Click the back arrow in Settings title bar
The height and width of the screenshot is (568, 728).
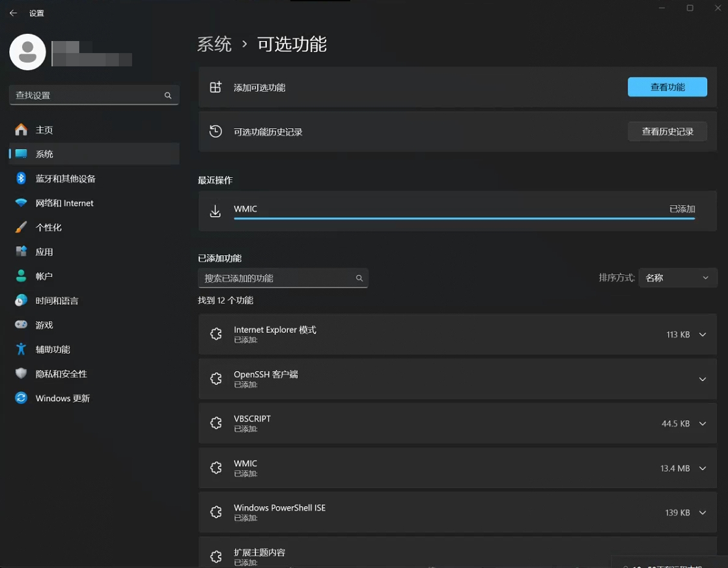pyautogui.click(x=13, y=13)
